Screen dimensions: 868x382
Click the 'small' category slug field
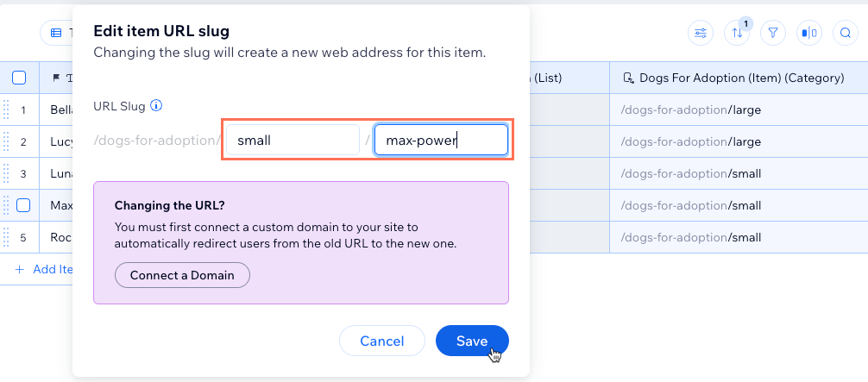coord(292,140)
